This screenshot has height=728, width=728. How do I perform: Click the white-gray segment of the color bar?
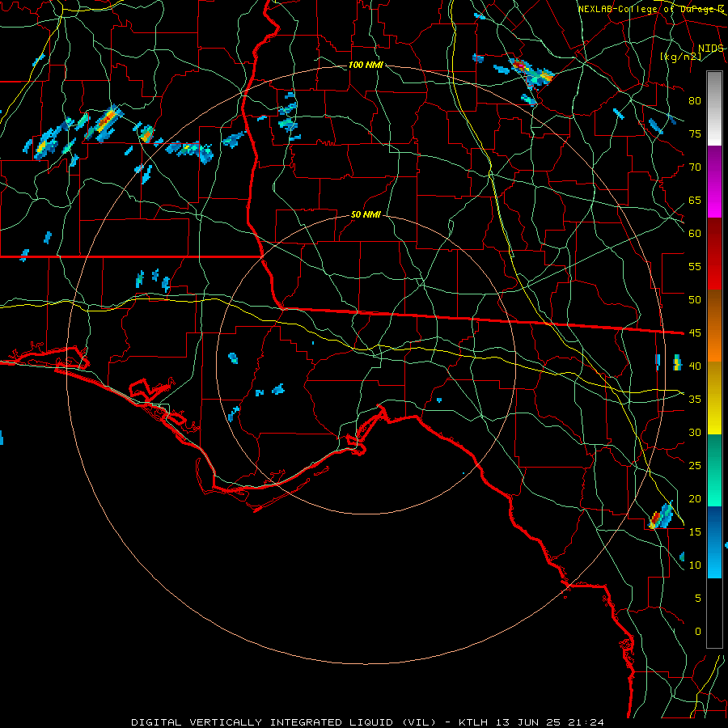click(714, 108)
